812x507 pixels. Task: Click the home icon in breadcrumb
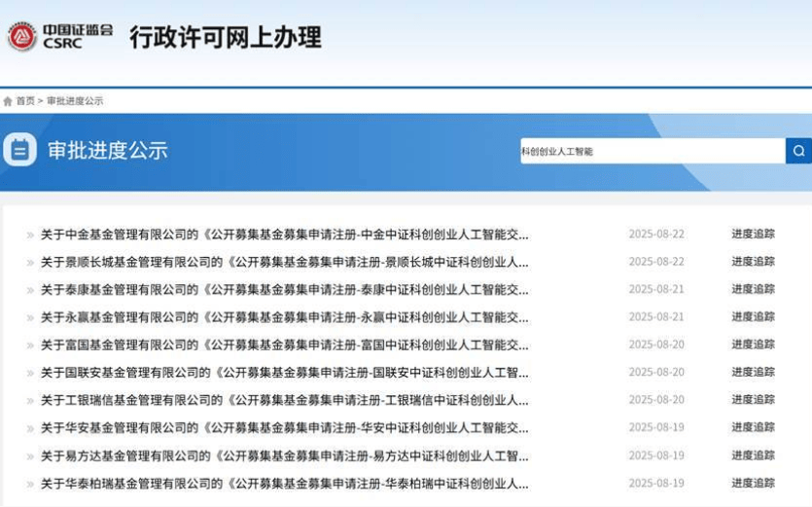[x=8, y=101]
